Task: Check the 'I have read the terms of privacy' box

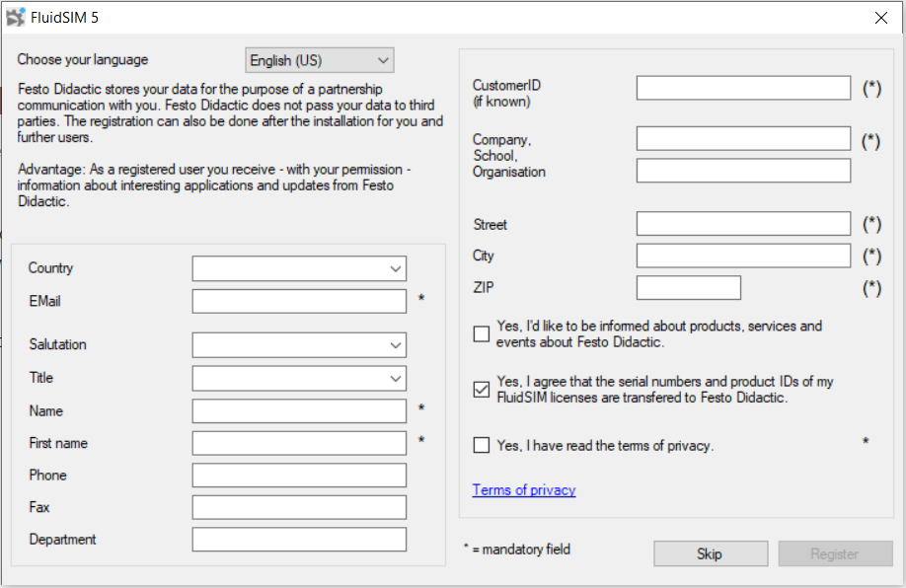Action: click(x=482, y=445)
